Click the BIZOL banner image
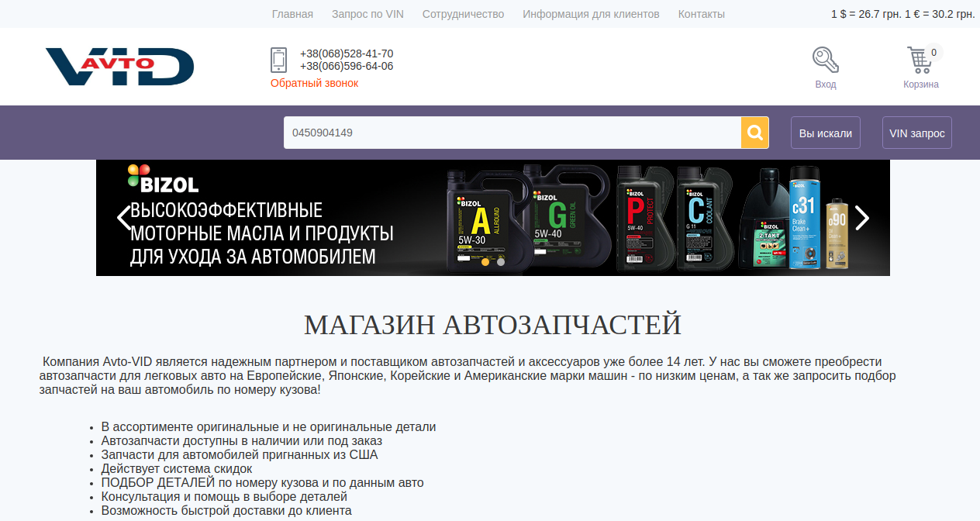The width and height of the screenshot is (980, 521). (x=493, y=218)
